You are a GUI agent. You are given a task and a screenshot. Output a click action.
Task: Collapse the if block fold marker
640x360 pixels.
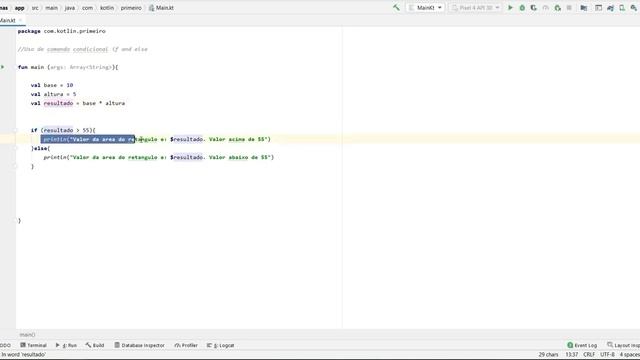tap(16, 130)
